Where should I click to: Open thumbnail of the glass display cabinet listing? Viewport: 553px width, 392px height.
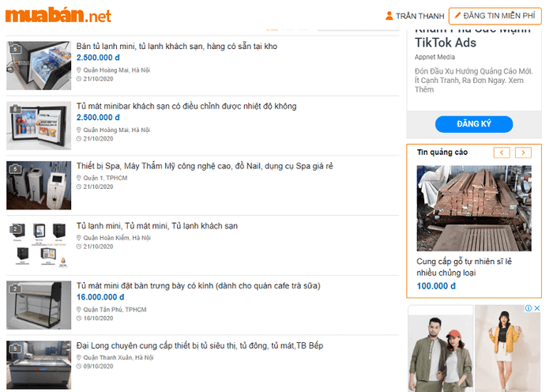[39, 305]
